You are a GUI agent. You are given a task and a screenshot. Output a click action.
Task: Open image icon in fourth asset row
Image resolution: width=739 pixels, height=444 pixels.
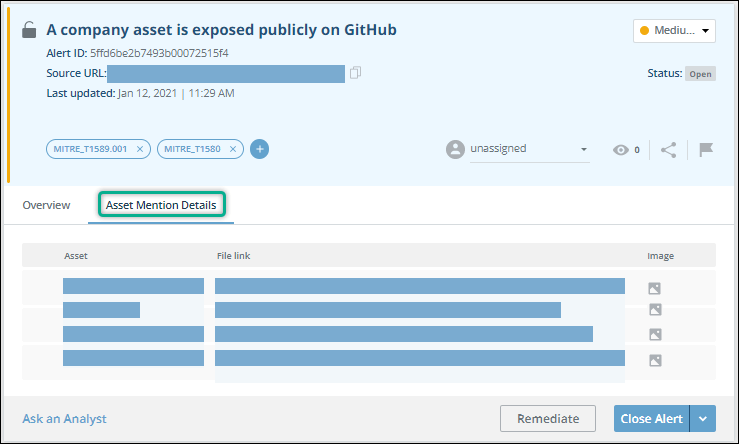[655, 360]
